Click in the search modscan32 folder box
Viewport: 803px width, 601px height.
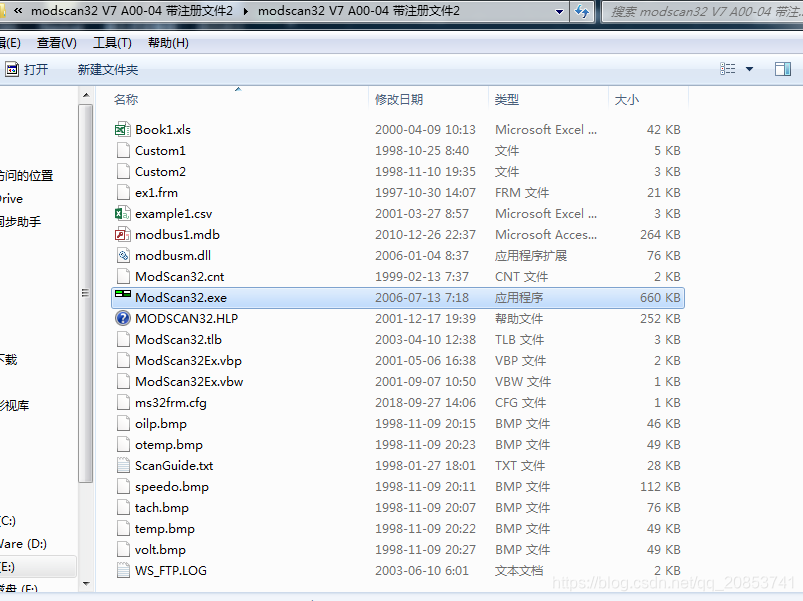pyautogui.click(x=703, y=11)
